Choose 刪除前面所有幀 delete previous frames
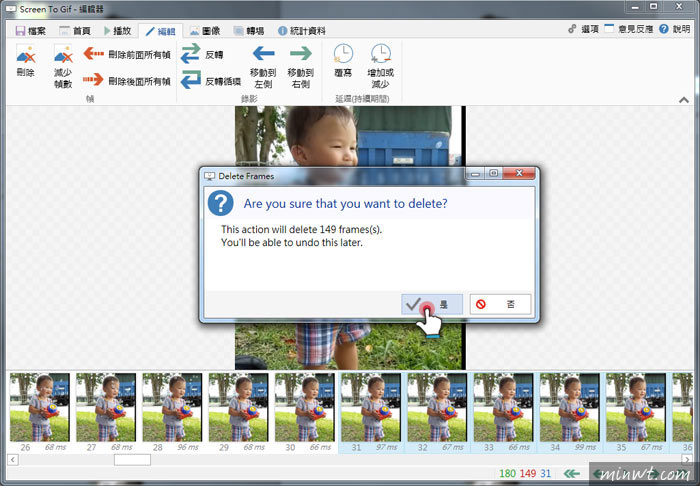 pos(127,54)
